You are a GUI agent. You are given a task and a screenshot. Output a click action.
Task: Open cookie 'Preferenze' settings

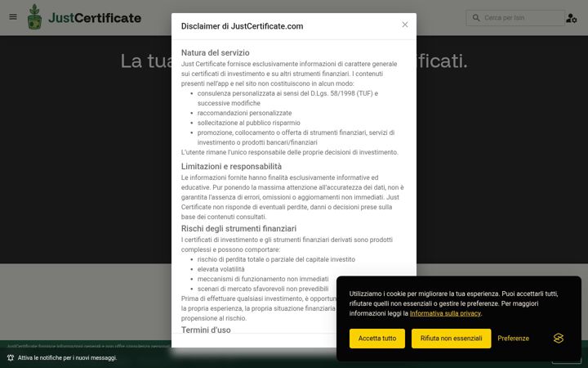pos(513,339)
